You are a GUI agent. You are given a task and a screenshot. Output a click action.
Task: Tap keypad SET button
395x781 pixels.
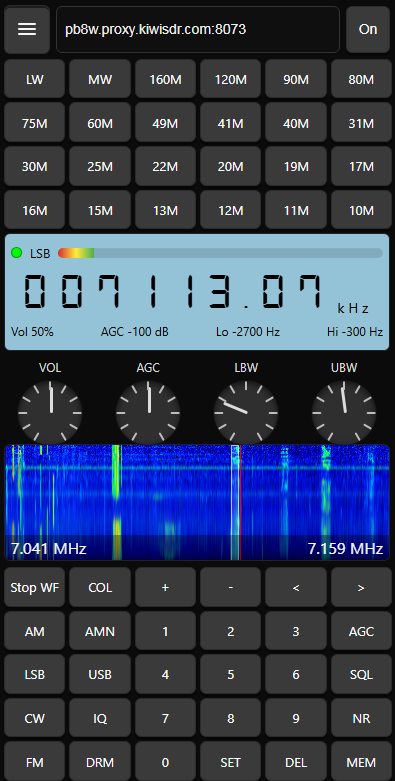pyautogui.click(x=231, y=762)
